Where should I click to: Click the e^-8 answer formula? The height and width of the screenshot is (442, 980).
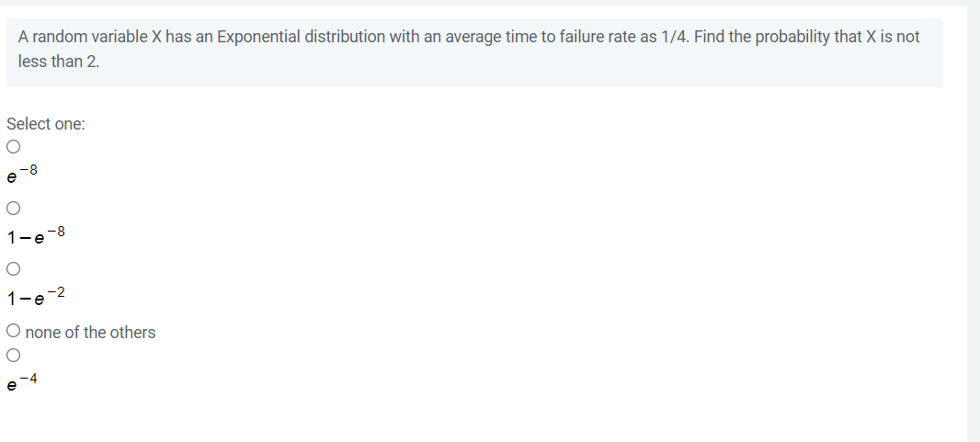(x=22, y=174)
